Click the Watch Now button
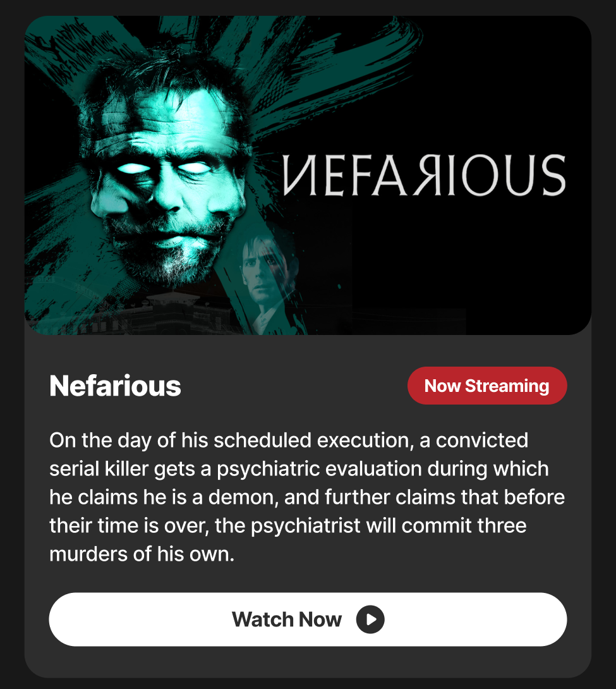Viewport: 616px width, 689px height. (x=308, y=619)
